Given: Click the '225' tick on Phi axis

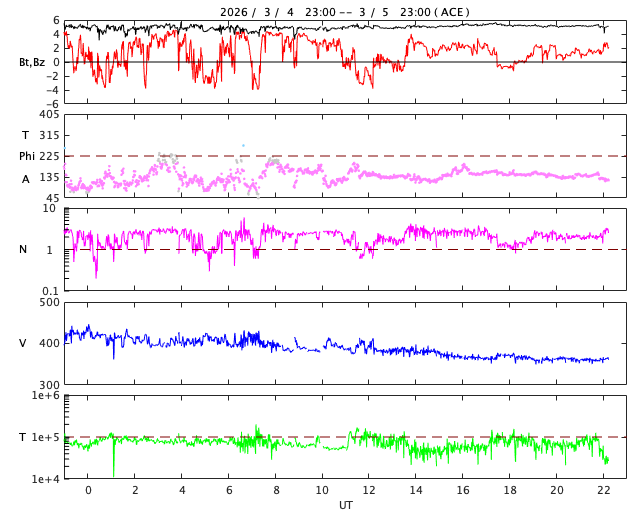Looking at the screenshot, I should [49, 156].
